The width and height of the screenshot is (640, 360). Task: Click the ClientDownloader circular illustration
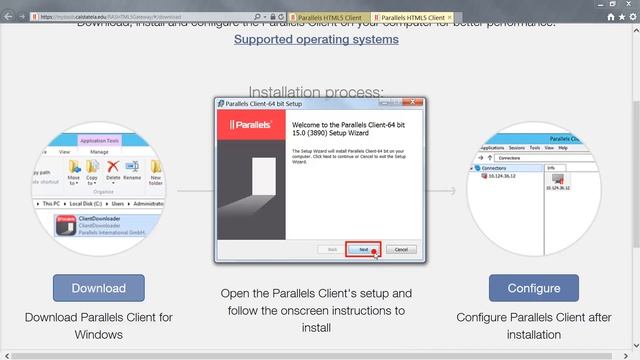(99, 189)
